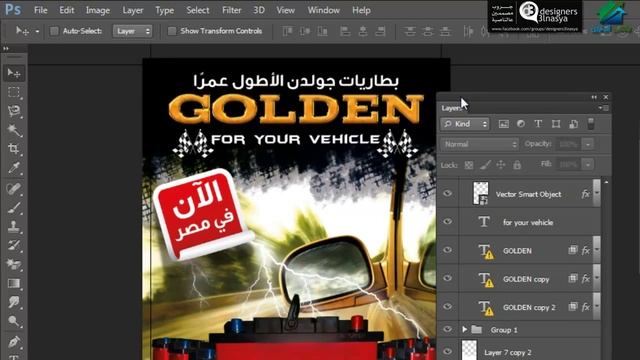Select the Crop tool
Image resolution: width=640 pixels, height=360 pixels.
14,149
